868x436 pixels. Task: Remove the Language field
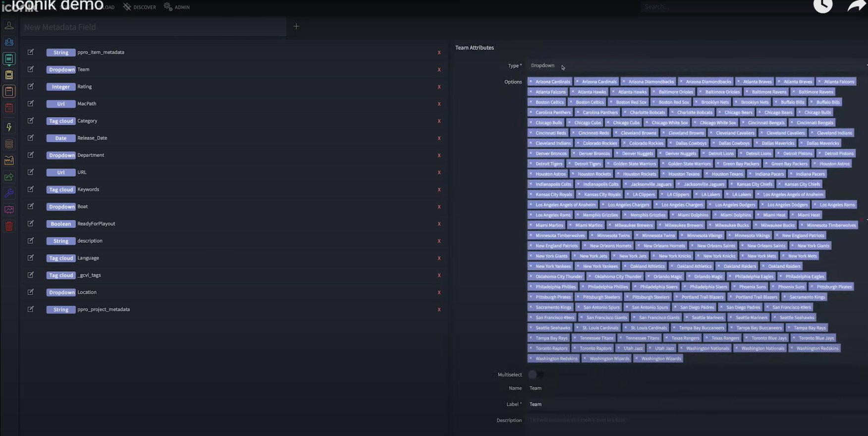click(439, 258)
